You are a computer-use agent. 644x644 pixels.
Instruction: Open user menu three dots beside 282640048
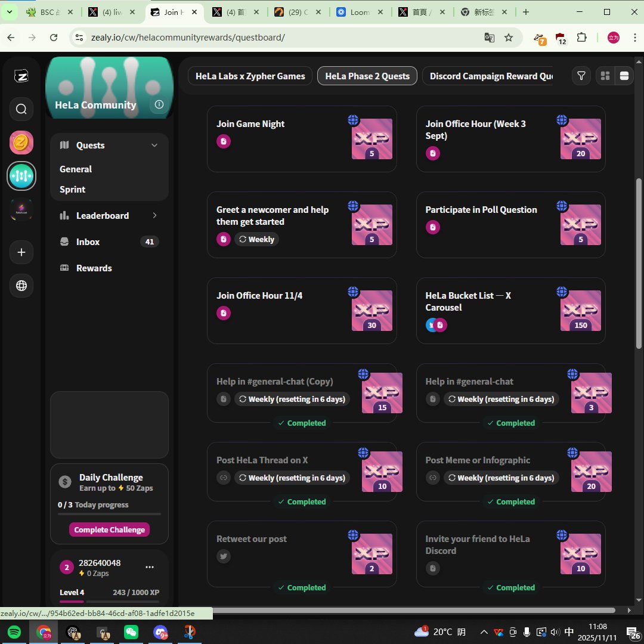(x=150, y=567)
